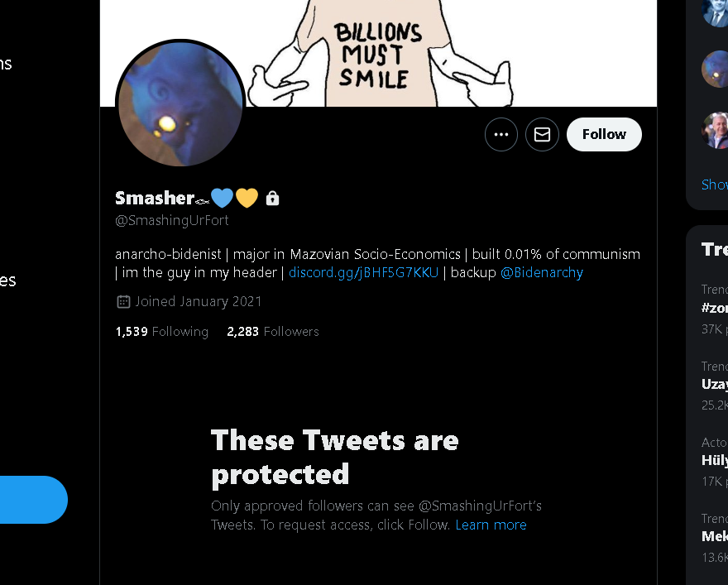Screen dimensions: 728x585
Task: Click the yellow heart emoji in display name
Action: pyautogui.click(x=247, y=198)
